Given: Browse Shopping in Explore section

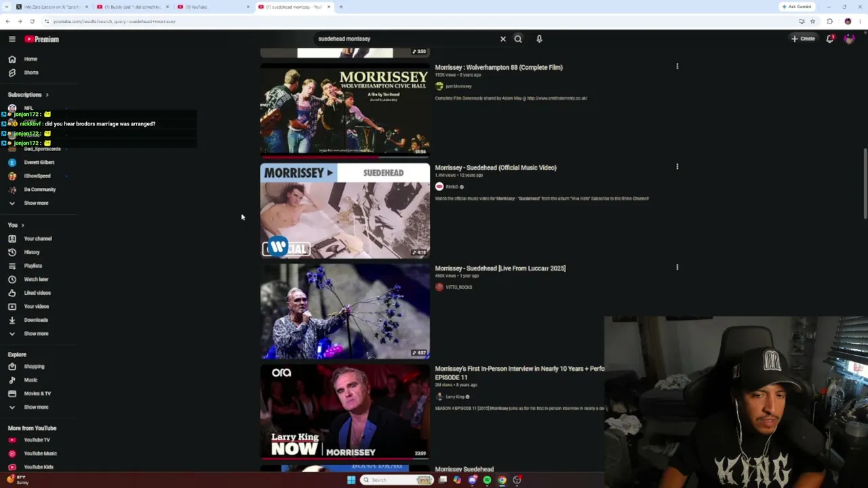Looking at the screenshot, I should coord(34,367).
